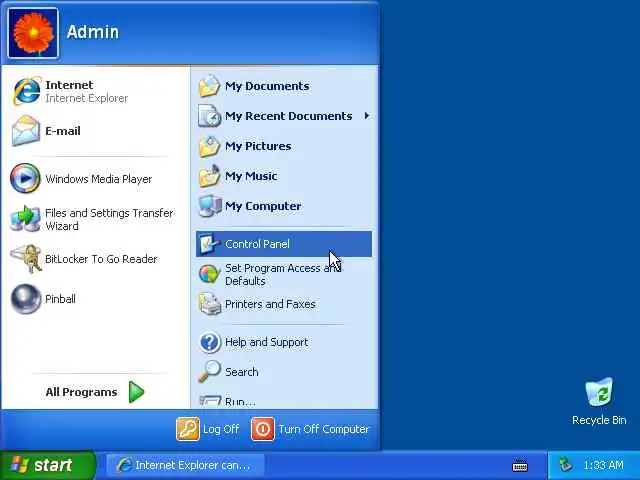Click the E-mail envelope icon

(x=26, y=131)
